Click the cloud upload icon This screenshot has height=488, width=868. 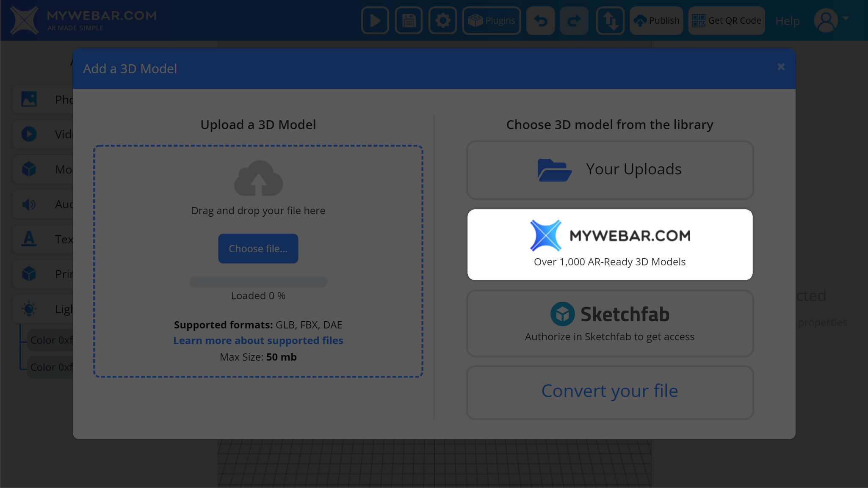pos(258,178)
